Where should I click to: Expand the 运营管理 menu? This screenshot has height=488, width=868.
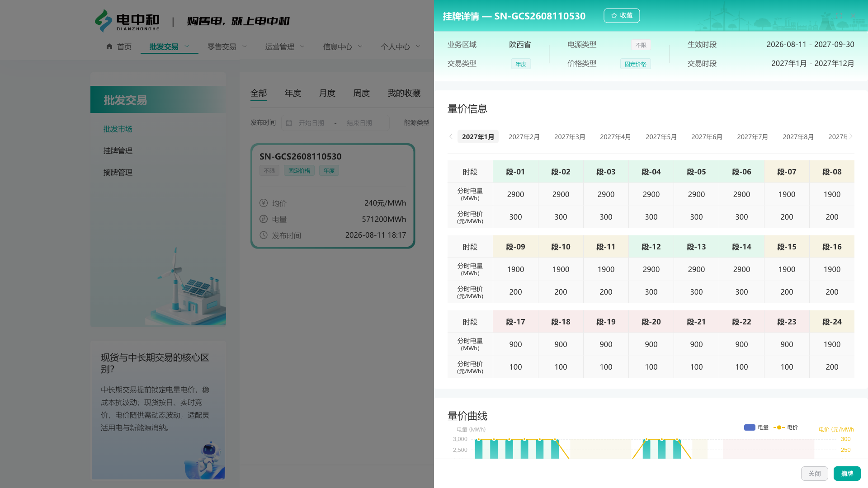click(285, 47)
